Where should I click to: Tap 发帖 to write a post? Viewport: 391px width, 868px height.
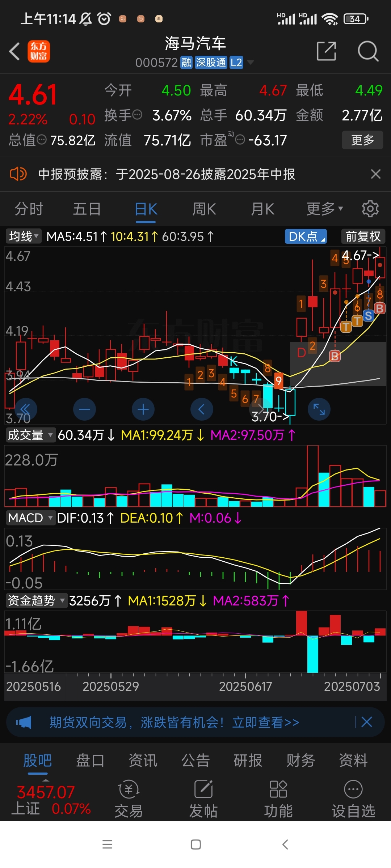[x=203, y=799]
